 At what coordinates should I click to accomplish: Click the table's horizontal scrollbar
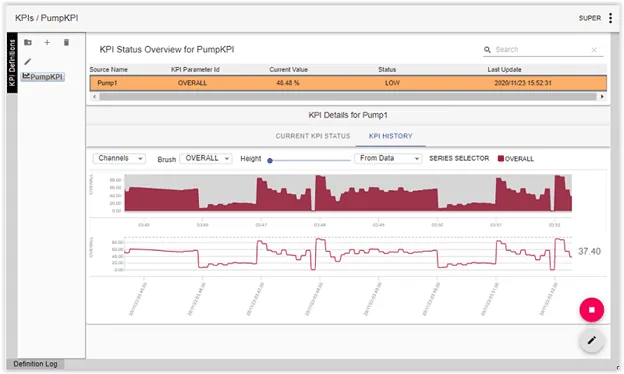coord(348,97)
